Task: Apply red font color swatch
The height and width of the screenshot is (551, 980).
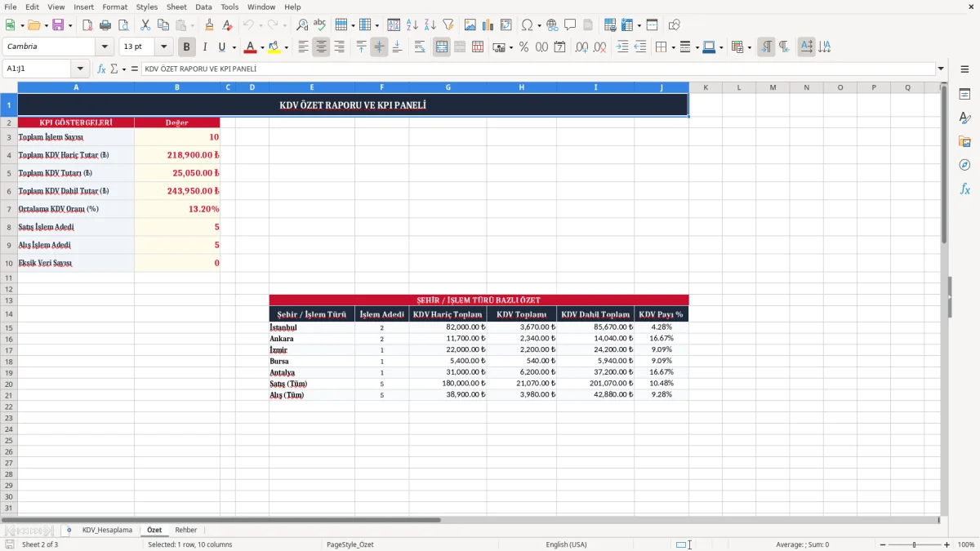Action: 249,47
